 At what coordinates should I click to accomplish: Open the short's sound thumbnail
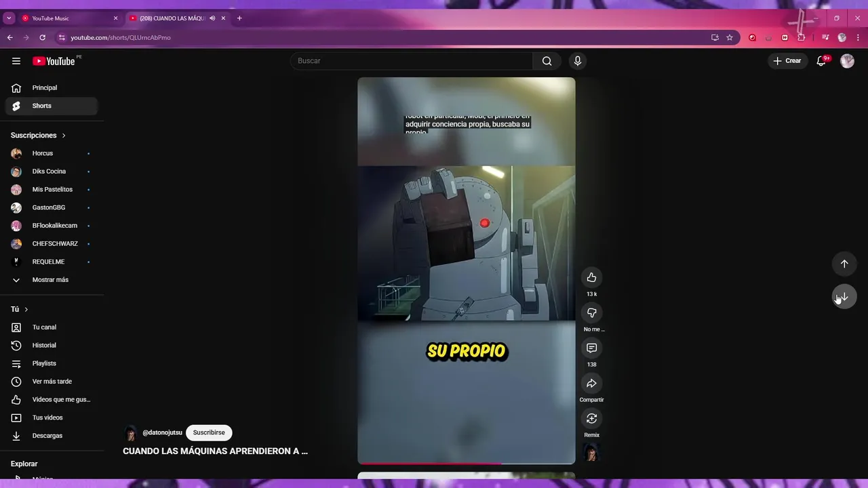(591, 452)
